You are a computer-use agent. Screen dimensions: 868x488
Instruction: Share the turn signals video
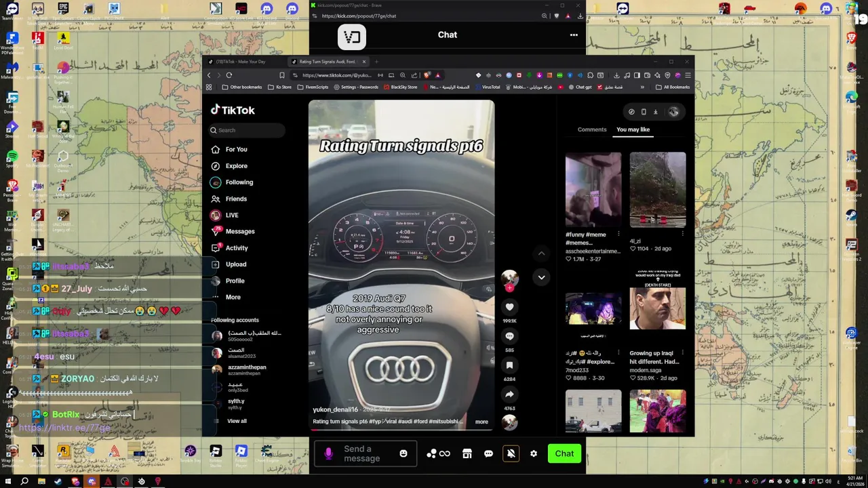[x=509, y=394]
